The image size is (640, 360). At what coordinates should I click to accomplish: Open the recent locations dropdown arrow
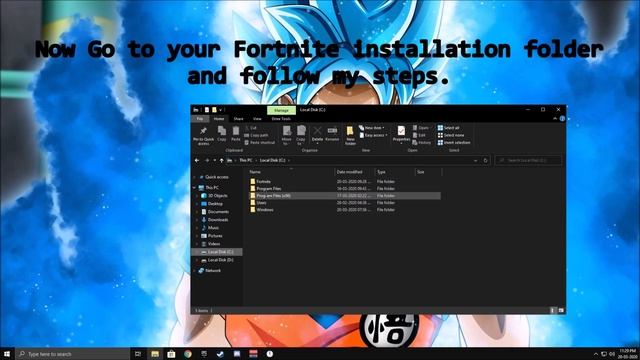coord(214,160)
